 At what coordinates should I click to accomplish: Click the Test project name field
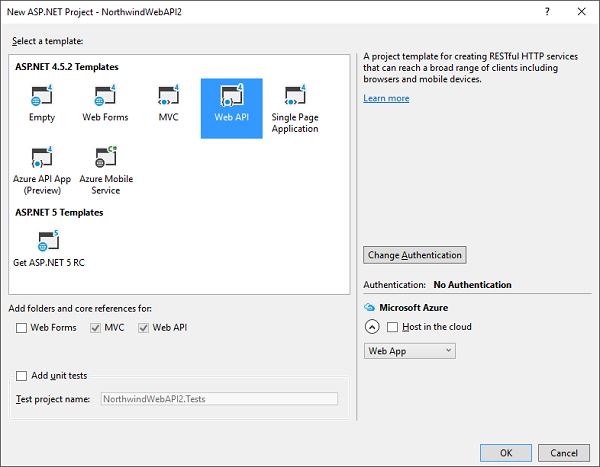219,399
